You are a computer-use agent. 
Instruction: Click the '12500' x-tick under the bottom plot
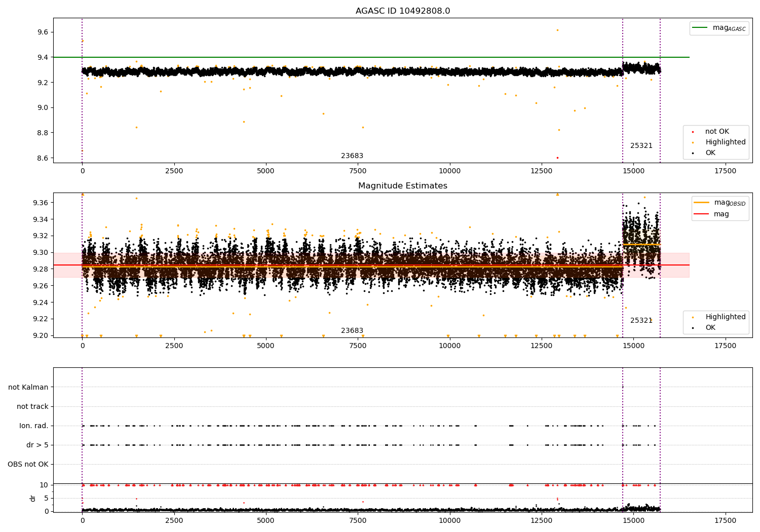coord(542,520)
